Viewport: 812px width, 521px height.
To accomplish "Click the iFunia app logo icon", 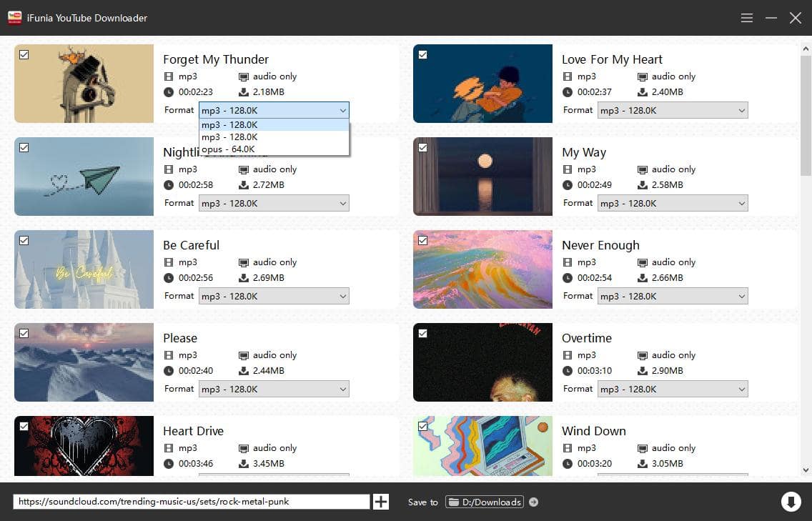I will point(14,18).
